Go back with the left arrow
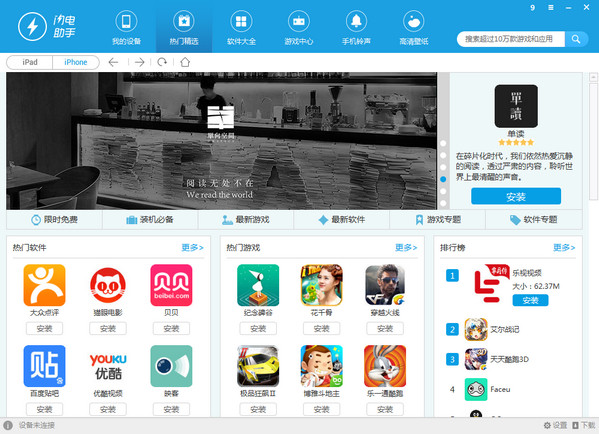Image resolution: width=599 pixels, height=434 pixels. [x=113, y=62]
